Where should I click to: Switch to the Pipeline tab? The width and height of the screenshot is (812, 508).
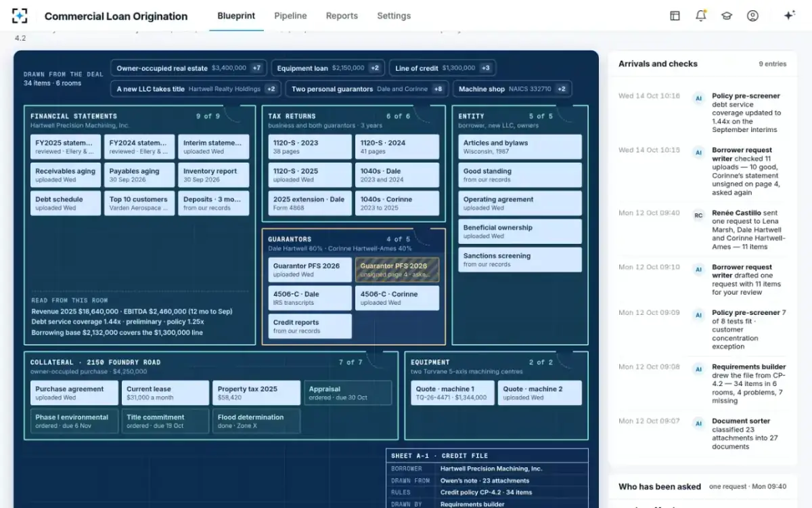(290, 16)
